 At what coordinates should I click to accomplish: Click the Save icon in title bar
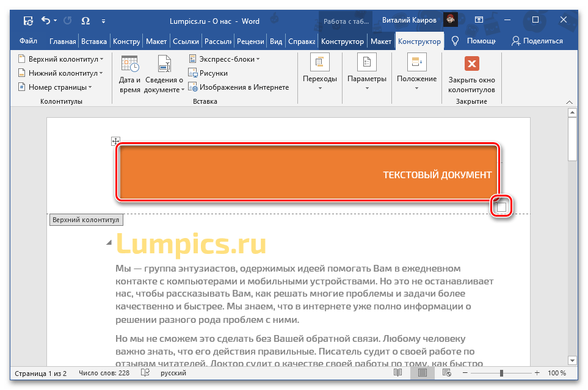[28, 21]
